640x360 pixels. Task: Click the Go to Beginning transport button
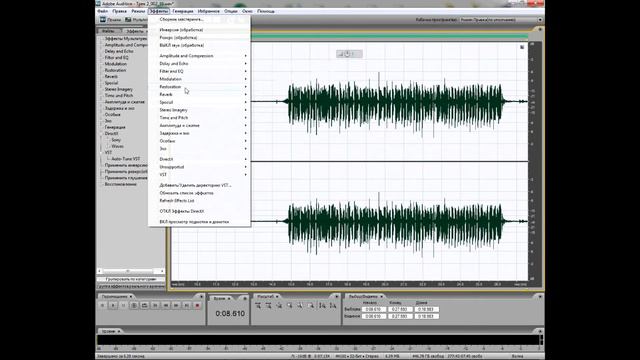[155, 305]
